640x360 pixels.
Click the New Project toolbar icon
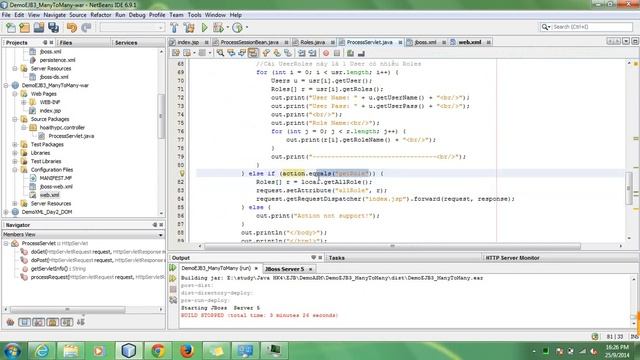[x=25, y=28]
